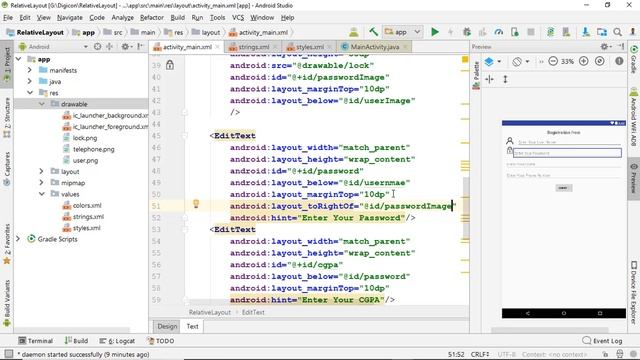Toggle the Favorites tool window stripe

7,244
